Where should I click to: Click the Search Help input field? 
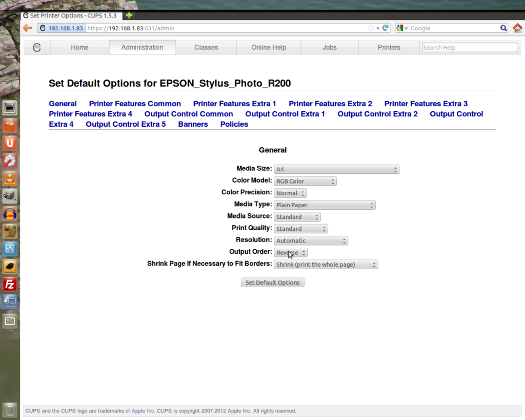tap(470, 48)
